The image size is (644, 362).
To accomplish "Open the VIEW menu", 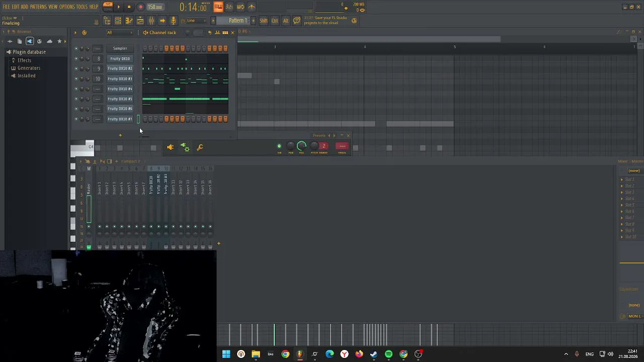I will [53, 7].
